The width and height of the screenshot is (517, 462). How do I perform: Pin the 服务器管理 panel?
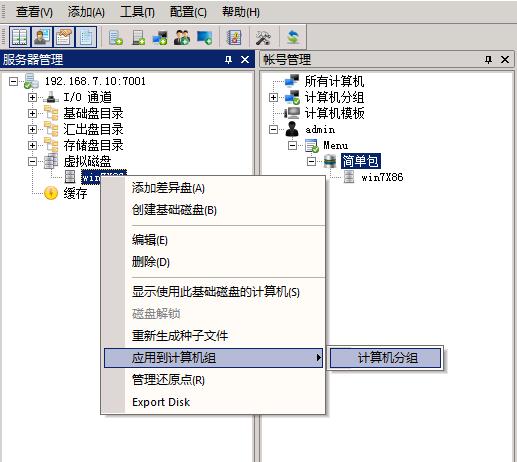coord(228,60)
